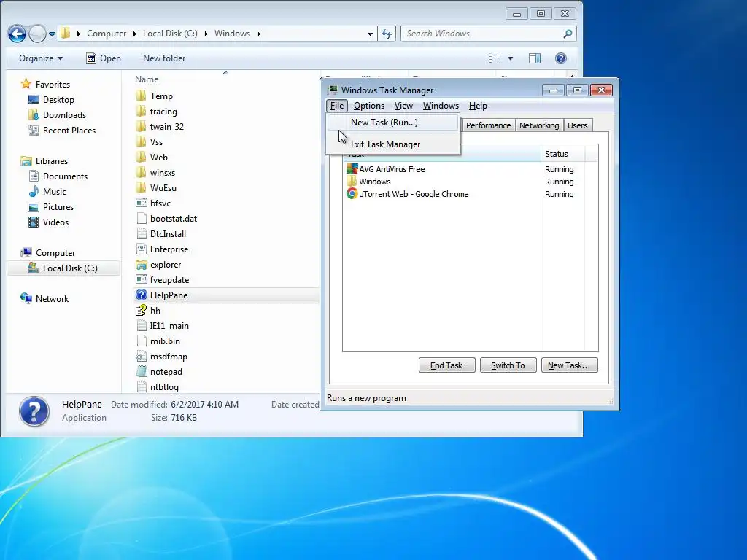The image size is (747, 560).
Task: Click the End Task button
Action: pos(446,365)
